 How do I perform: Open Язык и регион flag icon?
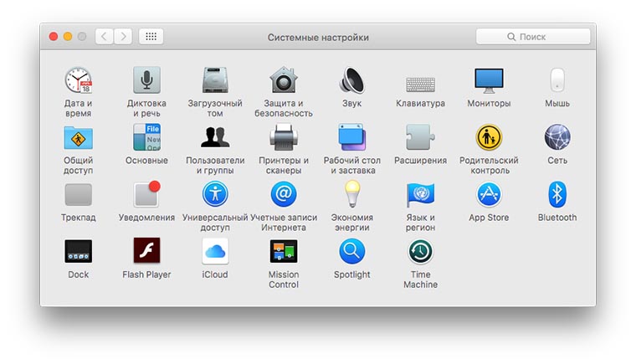click(420, 195)
